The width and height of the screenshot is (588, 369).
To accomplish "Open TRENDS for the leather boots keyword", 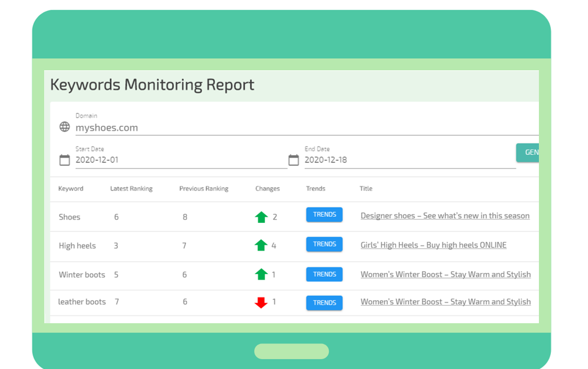I will (325, 303).
